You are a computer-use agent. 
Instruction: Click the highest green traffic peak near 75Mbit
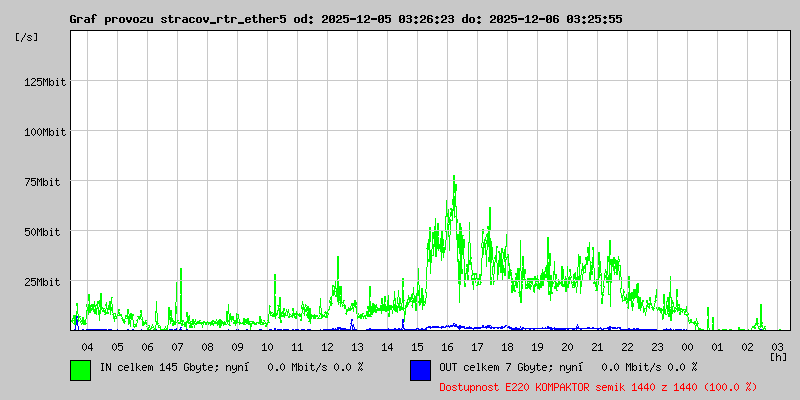click(454, 179)
